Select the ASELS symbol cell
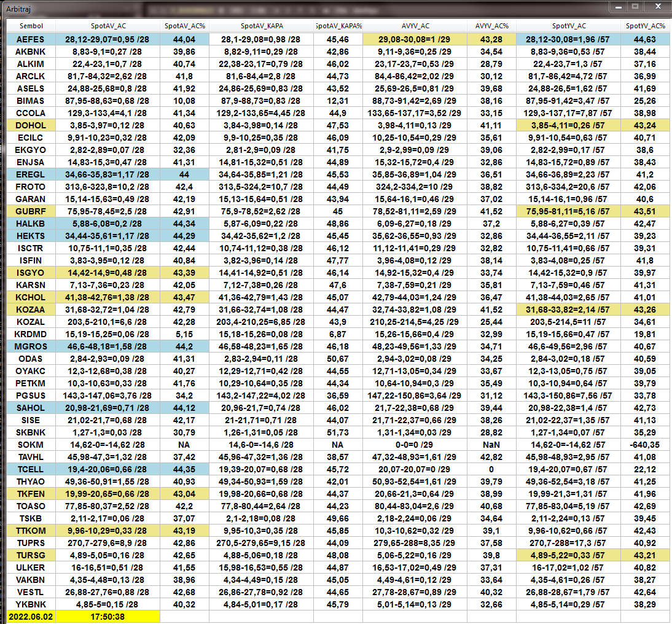 pos(31,88)
